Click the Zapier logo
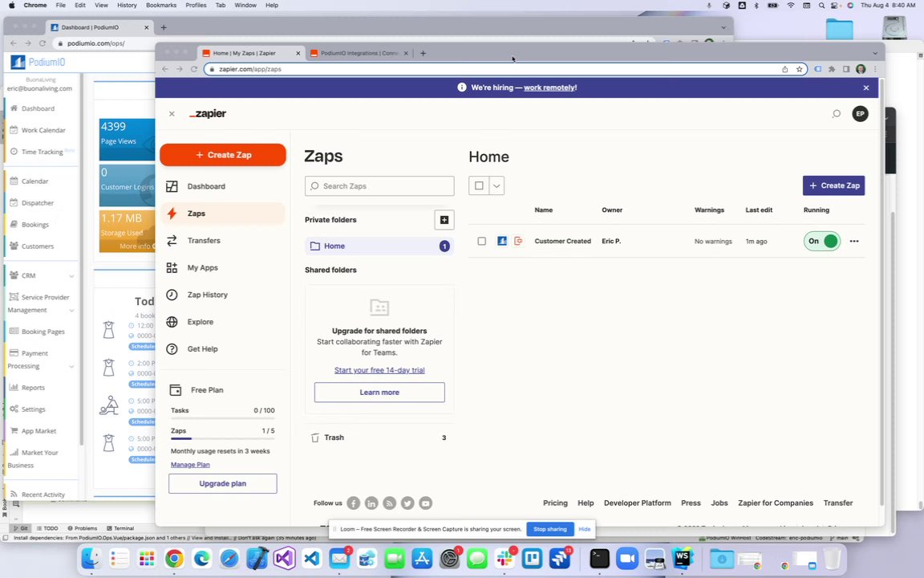Screen dimensions: 924x578 click(x=208, y=114)
